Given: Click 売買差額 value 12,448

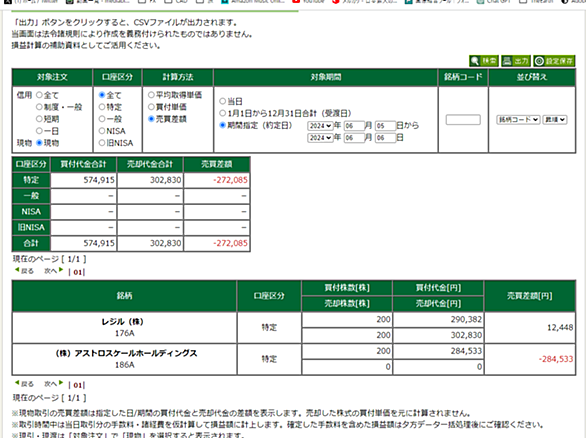Looking at the screenshot, I should 560,328.
